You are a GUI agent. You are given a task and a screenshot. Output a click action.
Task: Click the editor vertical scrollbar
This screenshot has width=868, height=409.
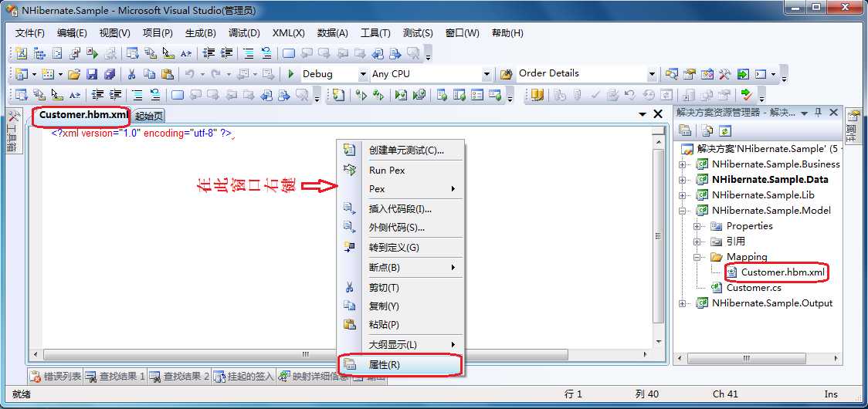(658, 236)
